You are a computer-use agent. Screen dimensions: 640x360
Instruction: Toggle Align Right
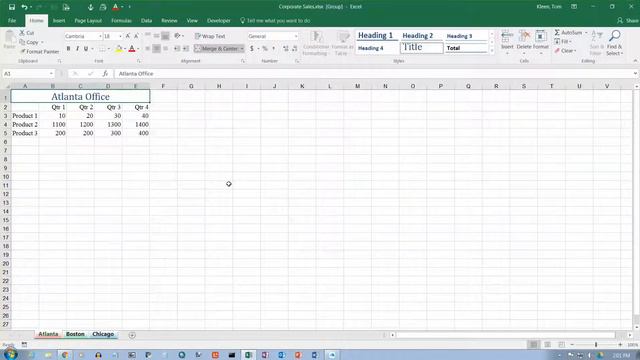click(165, 49)
